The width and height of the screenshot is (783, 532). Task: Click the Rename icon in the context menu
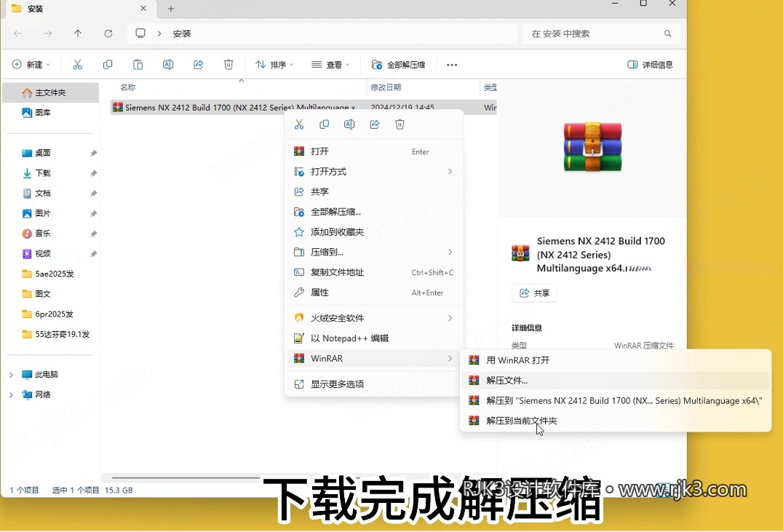click(349, 124)
